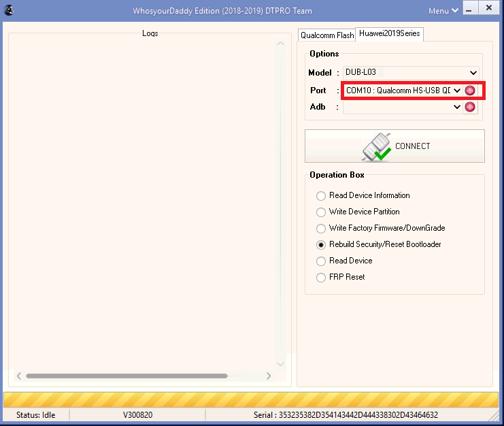Click the V300820 version text
The width and height of the screenshot is (504, 426).
(x=137, y=415)
